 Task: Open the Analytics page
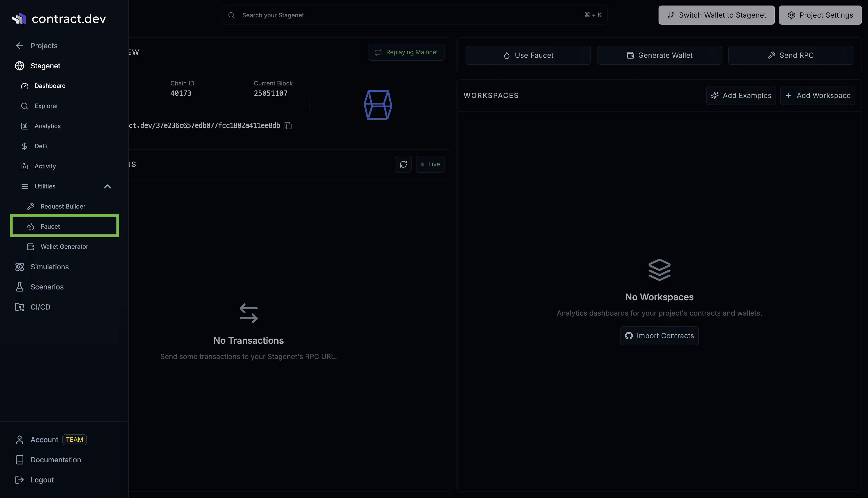47,126
